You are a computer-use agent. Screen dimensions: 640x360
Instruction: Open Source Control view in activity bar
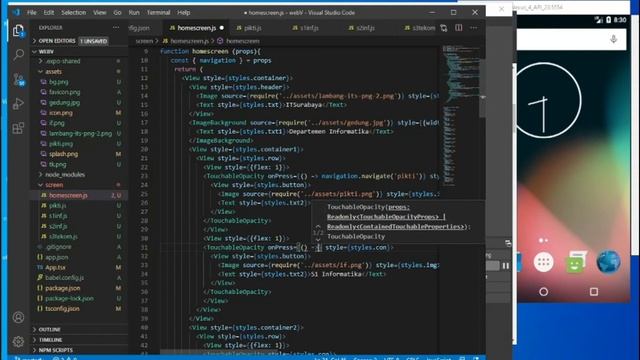[x=18, y=80]
